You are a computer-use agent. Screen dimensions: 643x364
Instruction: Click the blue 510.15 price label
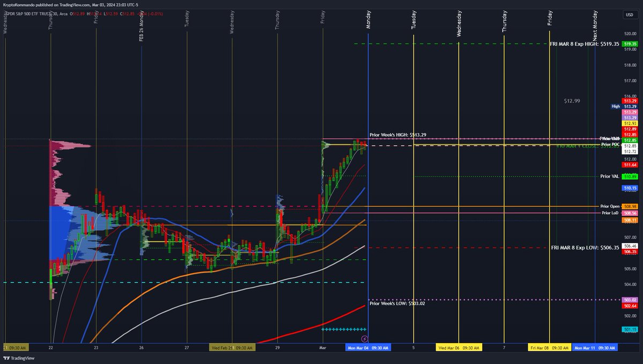coord(630,188)
